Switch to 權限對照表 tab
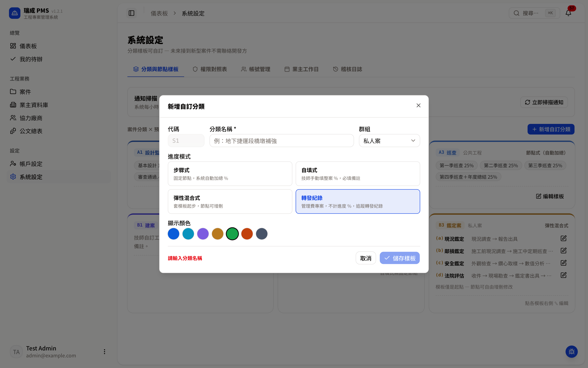588x368 pixels. tap(210, 69)
